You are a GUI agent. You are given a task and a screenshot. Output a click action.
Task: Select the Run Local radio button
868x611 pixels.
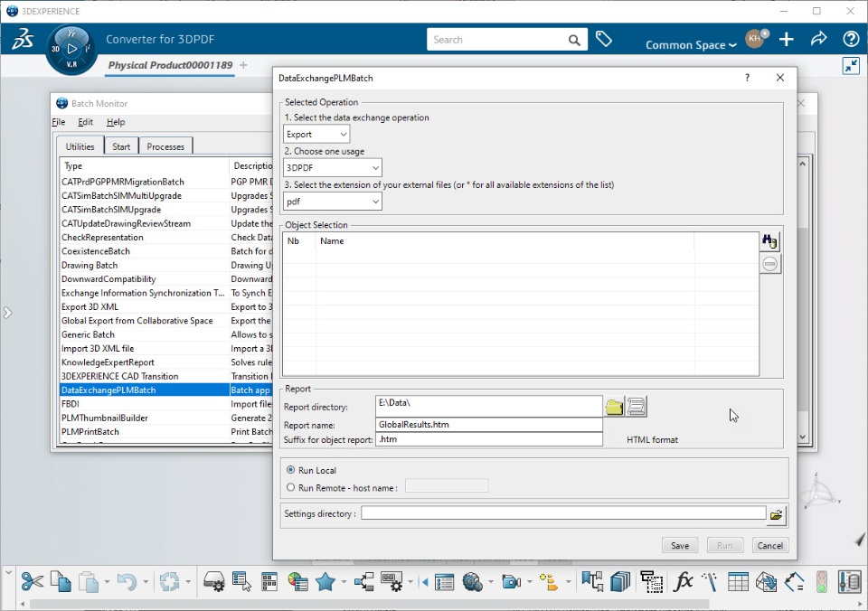pos(290,470)
